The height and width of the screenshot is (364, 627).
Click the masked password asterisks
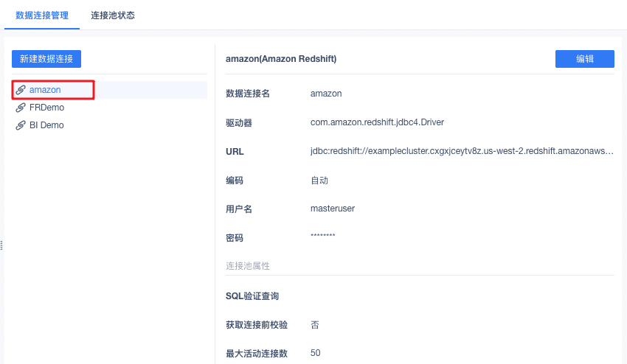pyautogui.click(x=323, y=237)
